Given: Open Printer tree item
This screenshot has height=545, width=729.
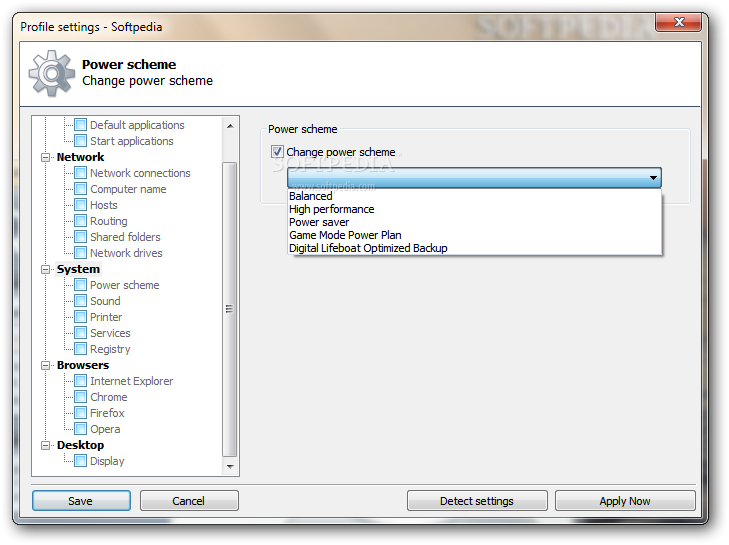Looking at the screenshot, I should (106, 317).
